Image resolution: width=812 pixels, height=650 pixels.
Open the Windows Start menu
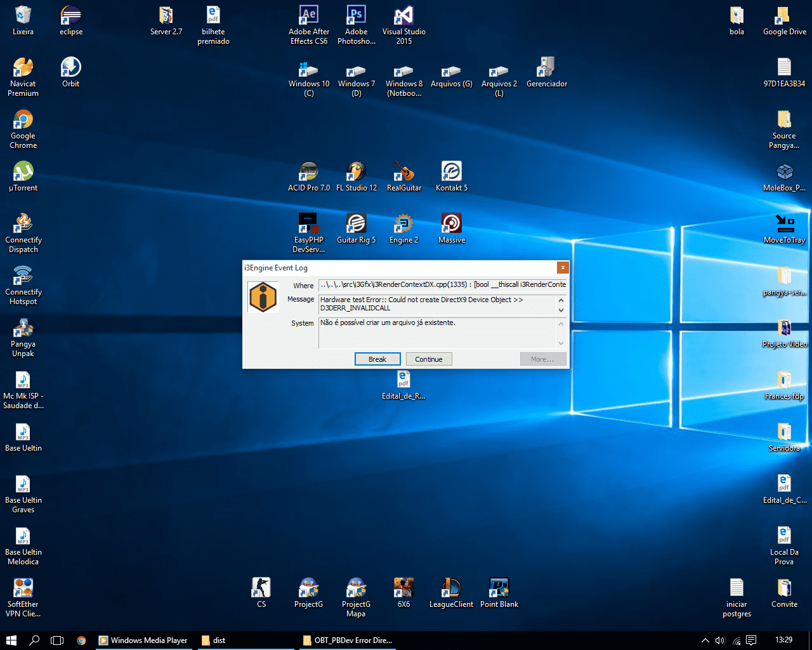[11, 640]
